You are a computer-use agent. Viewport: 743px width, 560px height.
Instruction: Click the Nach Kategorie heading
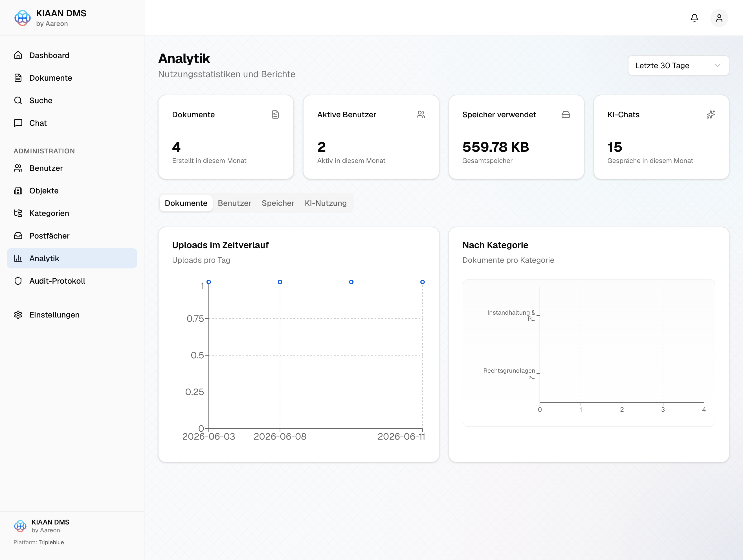495,245
